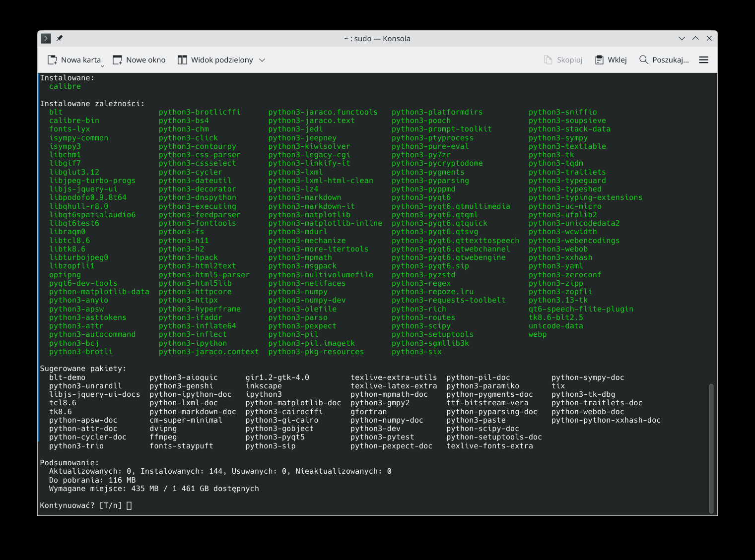The width and height of the screenshot is (755, 560).
Task: Maximize the Konsola window
Action: 695,38
